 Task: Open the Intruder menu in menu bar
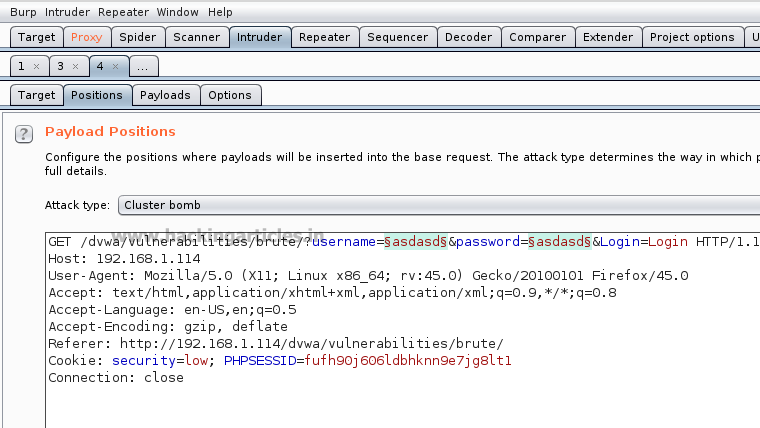pyautogui.click(x=67, y=12)
